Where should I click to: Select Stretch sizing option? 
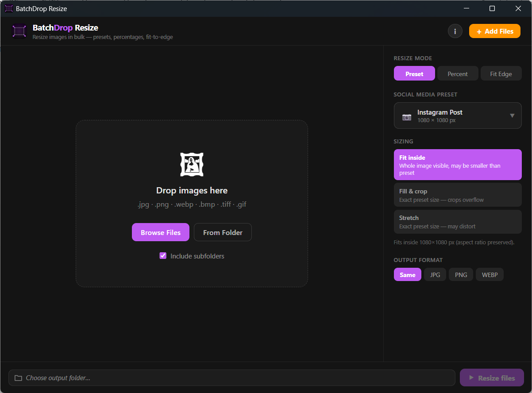458,221
